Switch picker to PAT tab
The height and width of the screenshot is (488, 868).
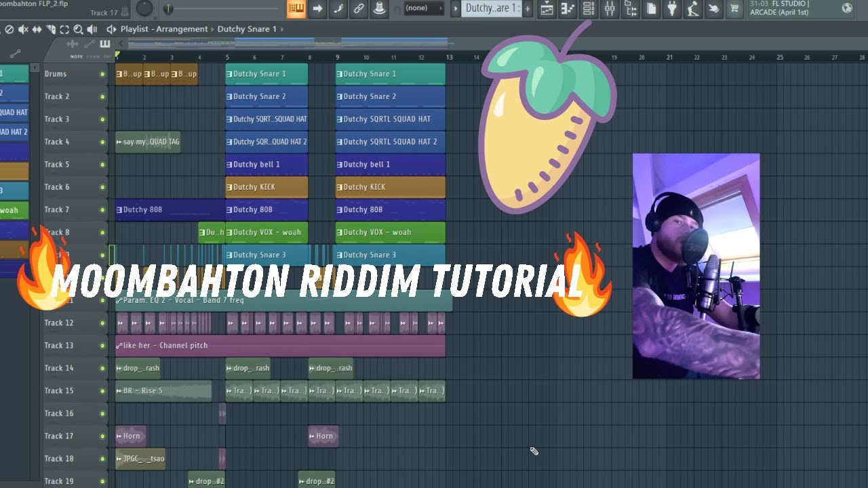click(106, 56)
